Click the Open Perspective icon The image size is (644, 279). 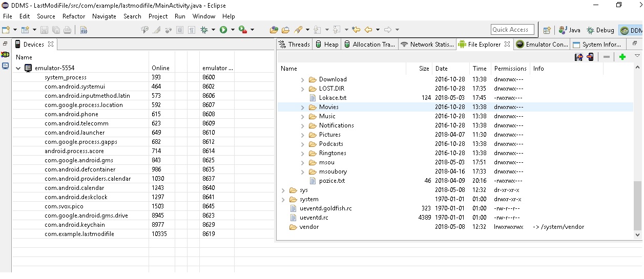coord(547,30)
